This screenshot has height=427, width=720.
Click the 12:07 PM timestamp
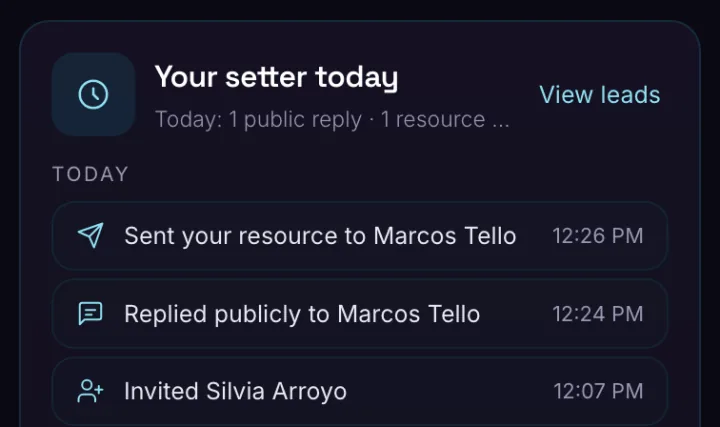click(x=598, y=391)
